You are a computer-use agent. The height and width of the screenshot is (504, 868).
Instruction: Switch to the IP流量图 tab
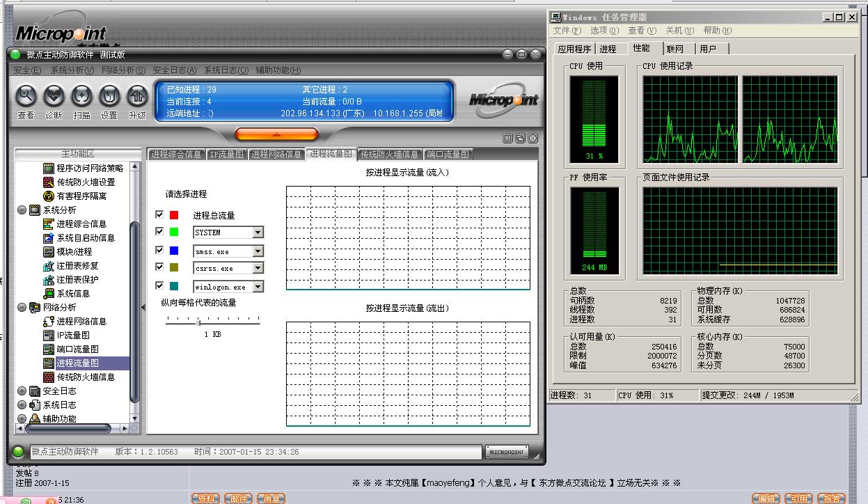coord(227,155)
